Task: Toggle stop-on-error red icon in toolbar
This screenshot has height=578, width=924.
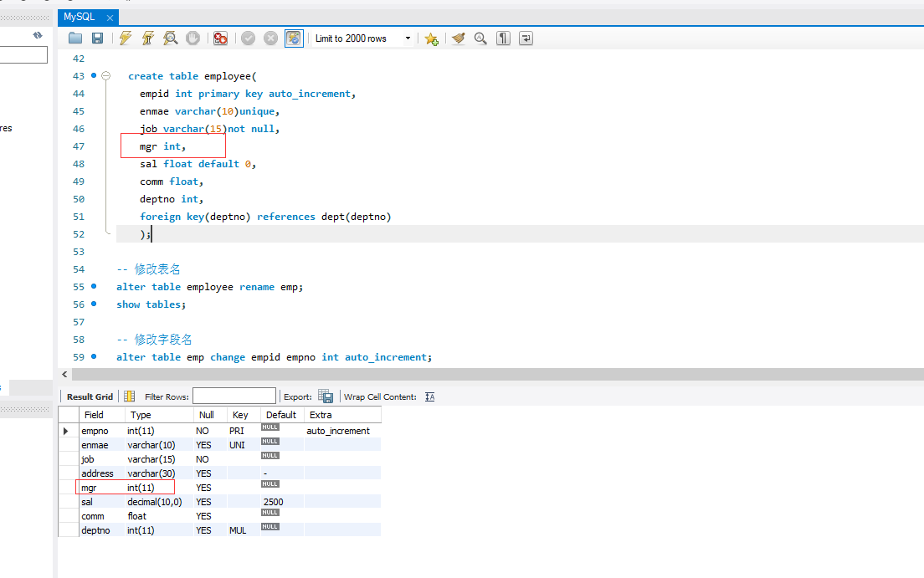Action: coord(220,38)
